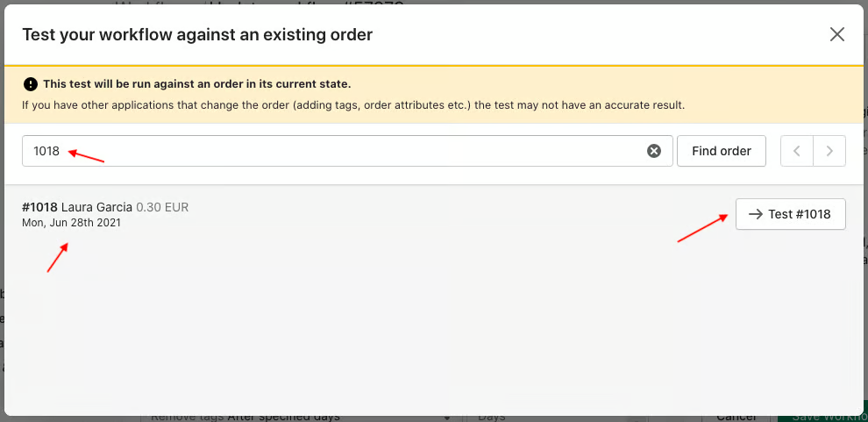This screenshot has width=868, height=422.
Task: Click the 0.30 EUR order amount
Action: [162, 208]
